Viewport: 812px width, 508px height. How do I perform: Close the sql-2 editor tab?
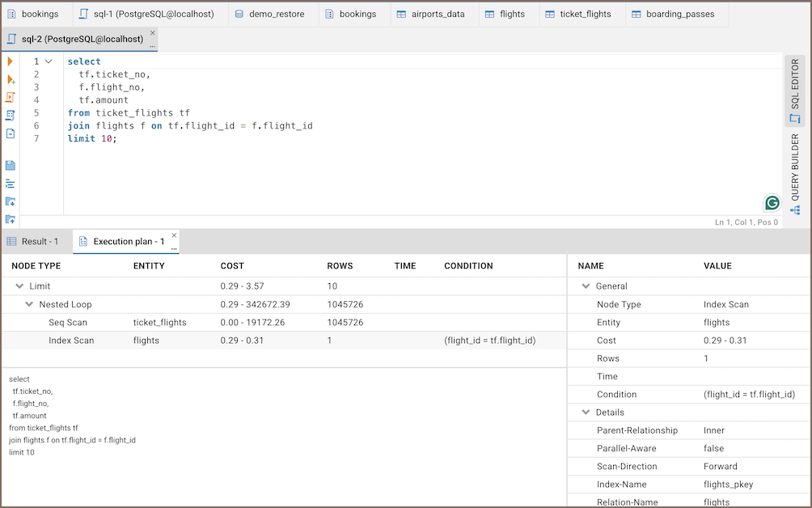pos(152,33)
